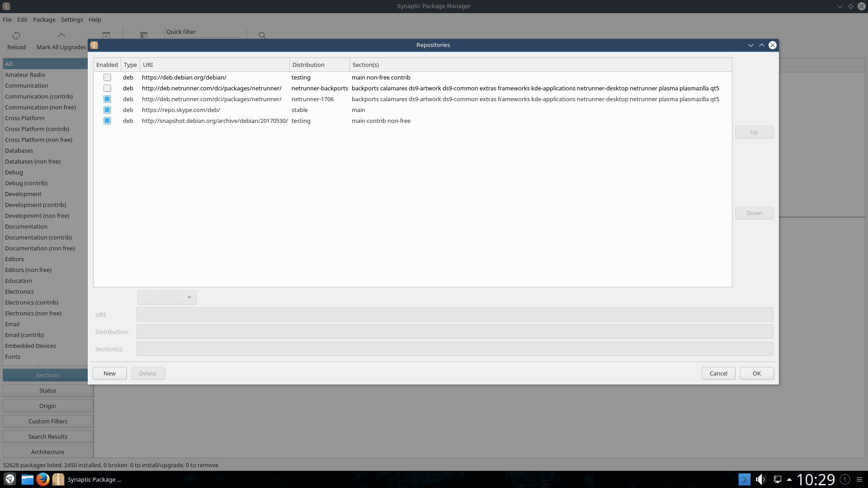The image size is (868, 488).
Task: Open the volume control in system tray
Action: [761, 479]
